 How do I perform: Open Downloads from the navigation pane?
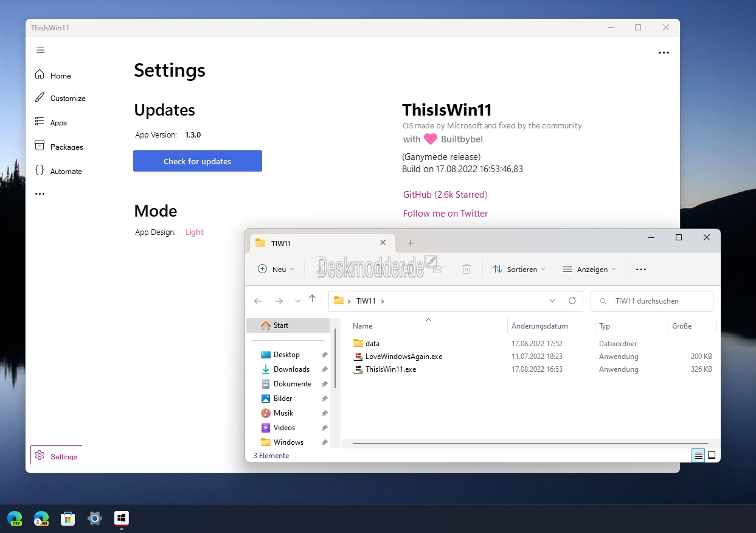click(291, 369)
